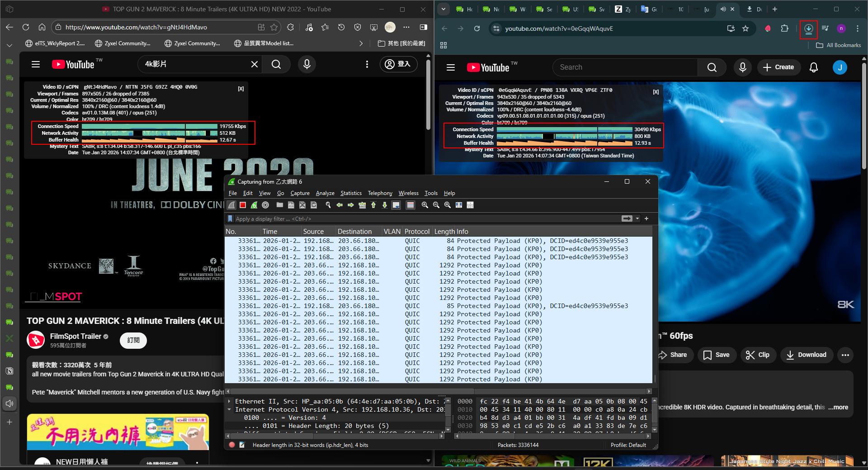Open Chrome three-dot menu in right browser

coord(858,28)
